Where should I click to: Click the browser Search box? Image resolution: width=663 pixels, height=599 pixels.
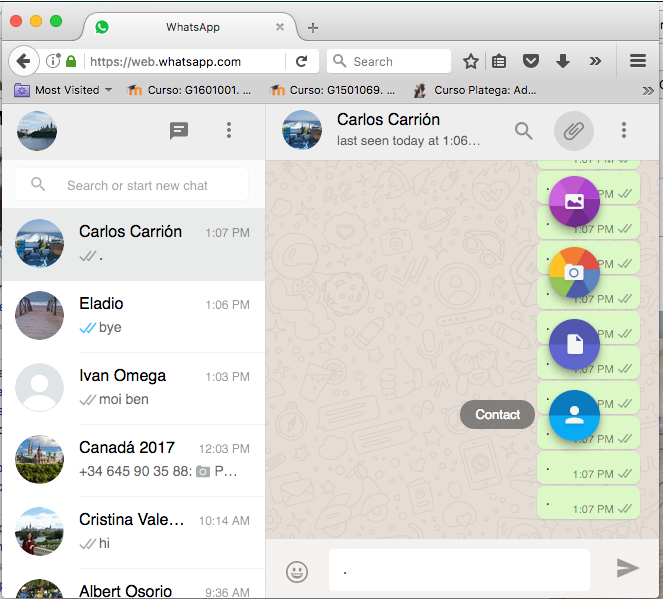click(x=389, y=61)
